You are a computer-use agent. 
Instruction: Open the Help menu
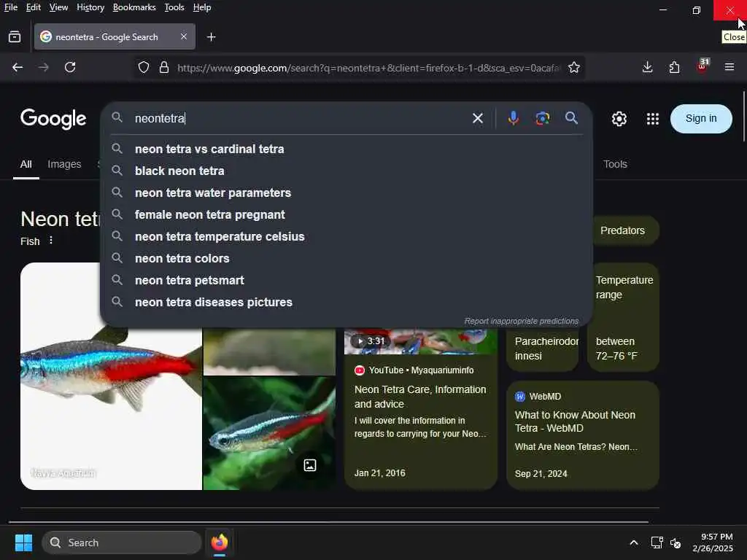tap(201, 7)
